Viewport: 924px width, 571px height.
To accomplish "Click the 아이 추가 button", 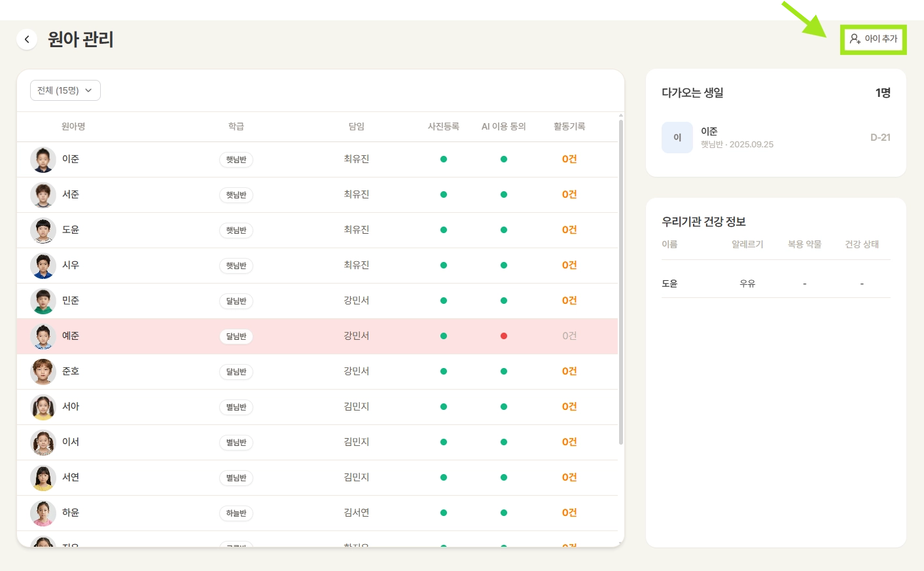I will tap(873, 39).
